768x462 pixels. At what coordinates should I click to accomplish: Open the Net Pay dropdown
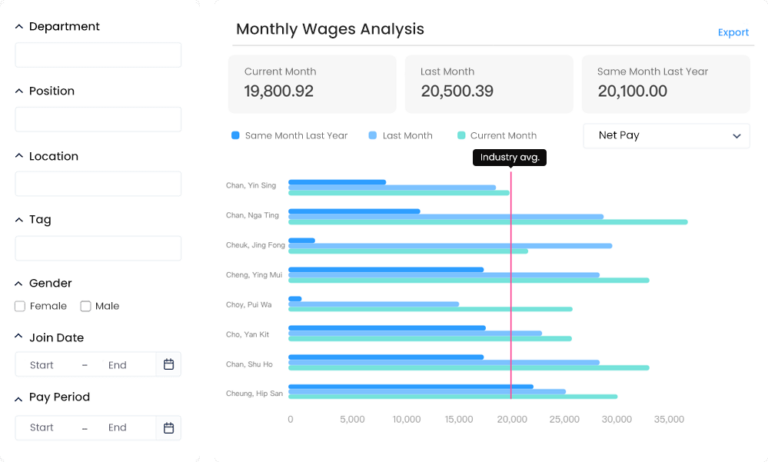click(666, 135)
